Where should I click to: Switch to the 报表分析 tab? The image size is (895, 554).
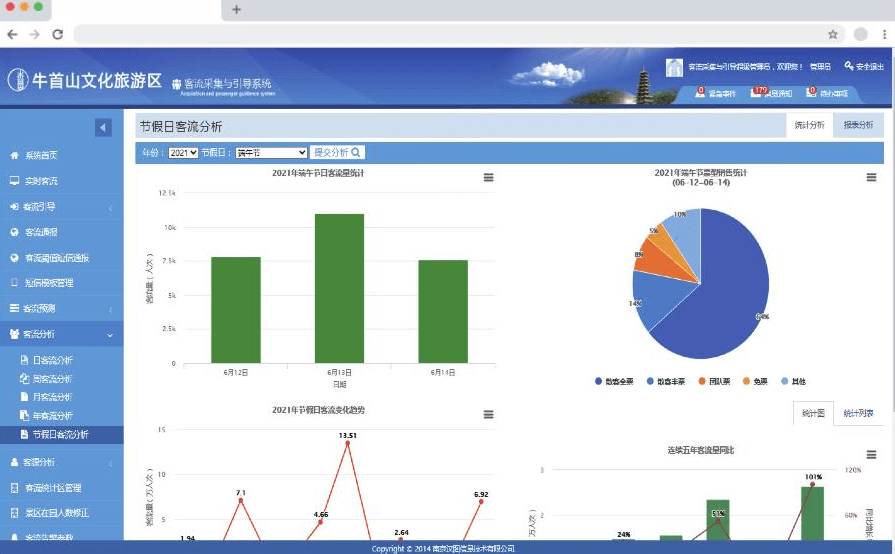click(x=858, y=125)
